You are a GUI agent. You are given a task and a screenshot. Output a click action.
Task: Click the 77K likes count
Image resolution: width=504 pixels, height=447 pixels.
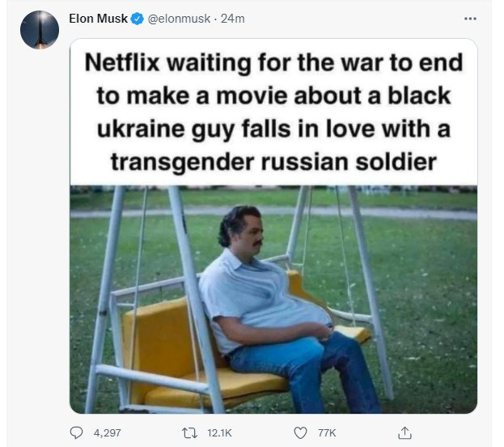point(327,433)
